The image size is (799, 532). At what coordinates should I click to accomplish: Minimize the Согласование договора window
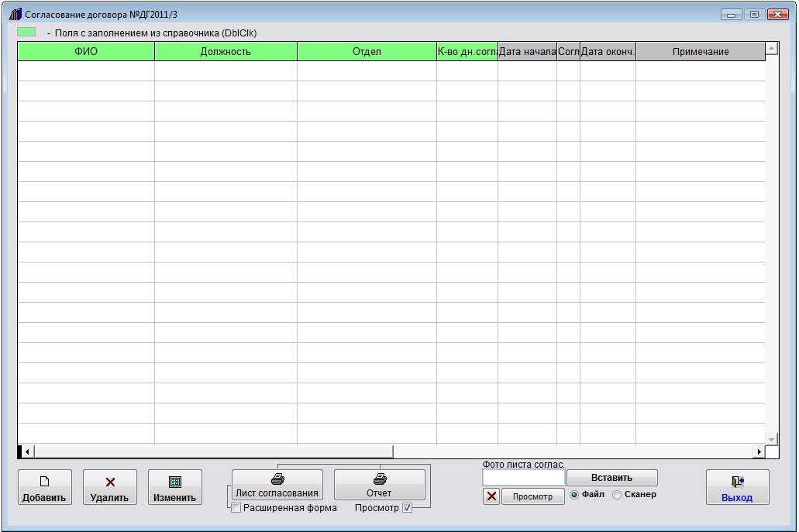pyautogui.click(x=732, y=15)
